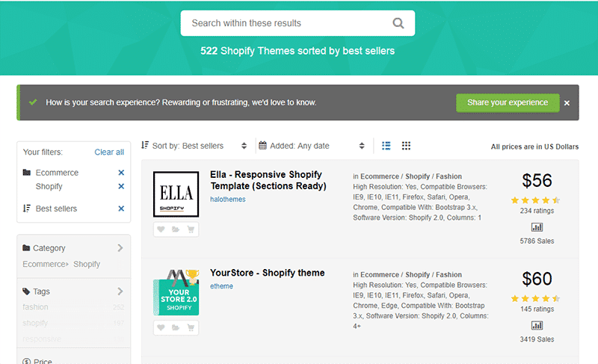The height and width of the screenshot is (364, 598).
Task: Click sales chart icon for Ella theme
Action: [537, 227]
